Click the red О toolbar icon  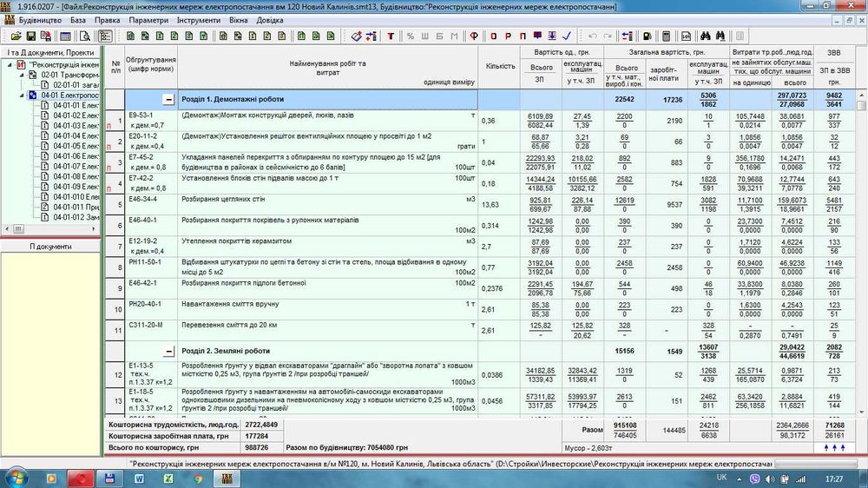(493, 36)
